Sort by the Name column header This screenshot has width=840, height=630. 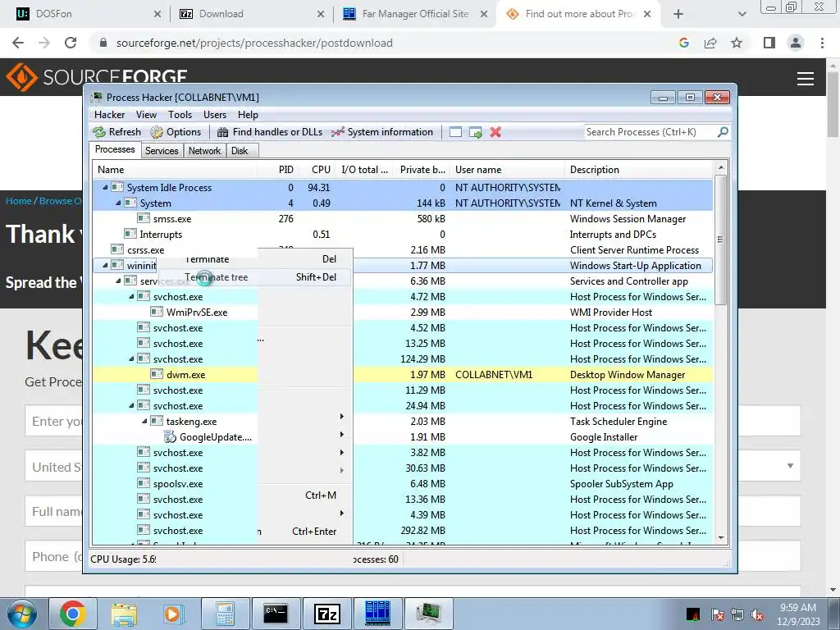point(175,169)
